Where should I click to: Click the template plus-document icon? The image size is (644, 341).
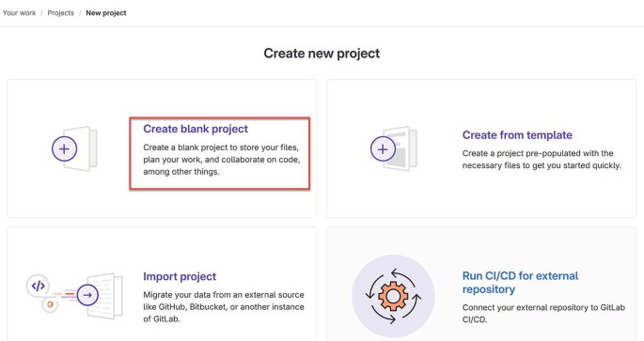point(394,148)
